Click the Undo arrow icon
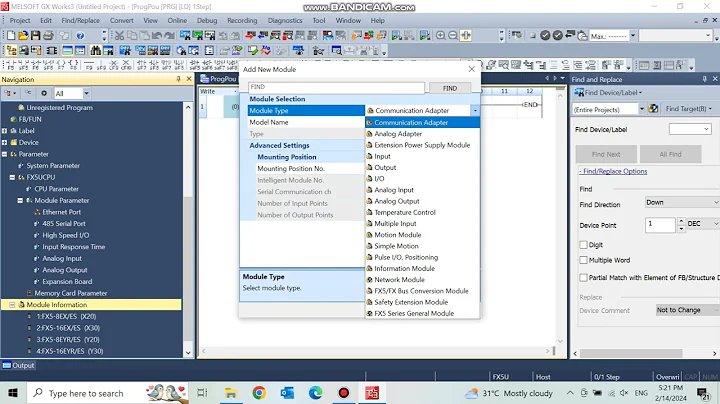 [x=157, y=35]
